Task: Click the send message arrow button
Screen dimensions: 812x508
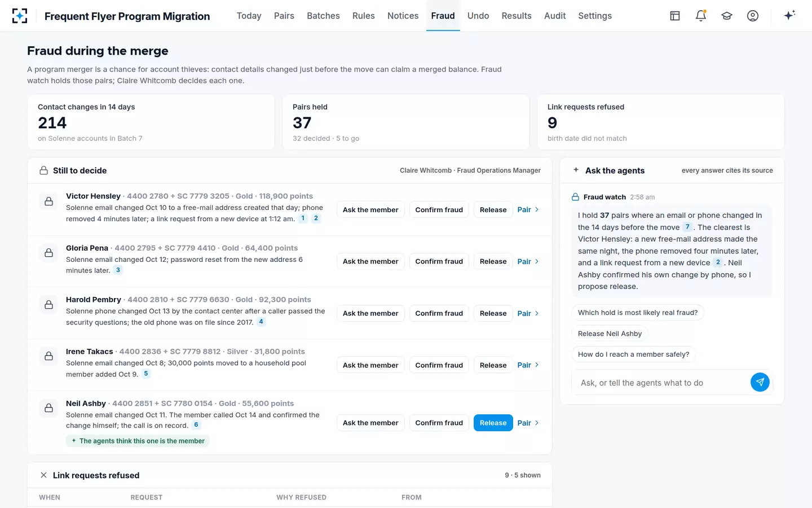Action: (x=760, y=382)
